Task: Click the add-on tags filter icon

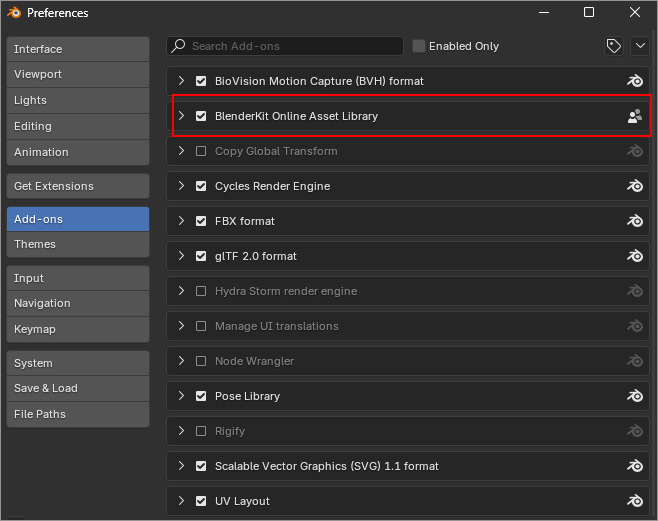Action: point(613,46)
